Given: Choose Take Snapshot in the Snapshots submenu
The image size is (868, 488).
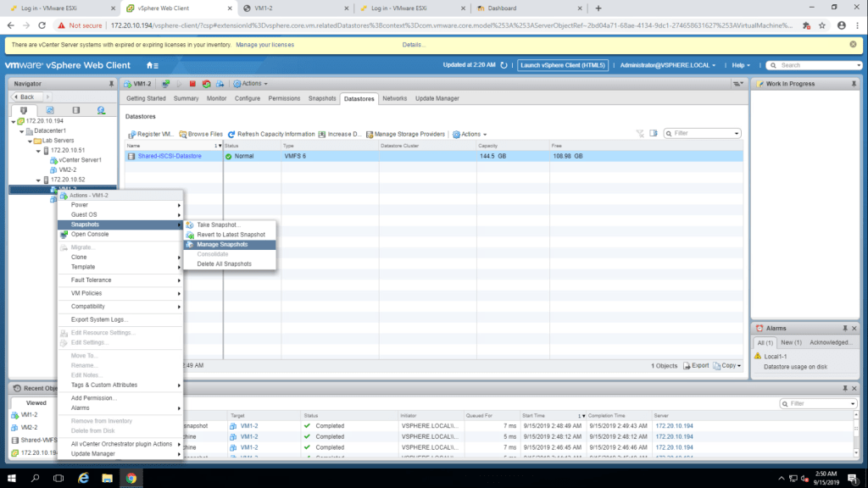Looking at the screenshot, I should click(x=219, y=225).
